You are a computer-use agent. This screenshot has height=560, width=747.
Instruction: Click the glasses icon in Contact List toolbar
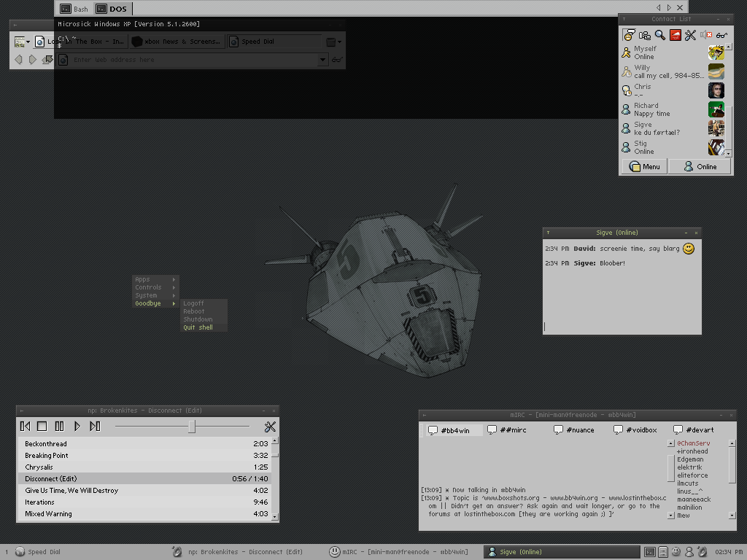coord(721,35)
